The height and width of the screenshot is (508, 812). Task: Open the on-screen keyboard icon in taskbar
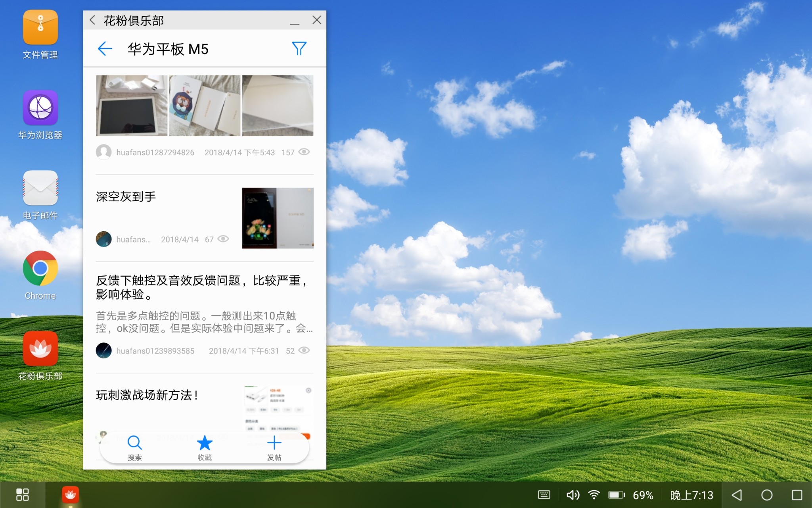544,495
